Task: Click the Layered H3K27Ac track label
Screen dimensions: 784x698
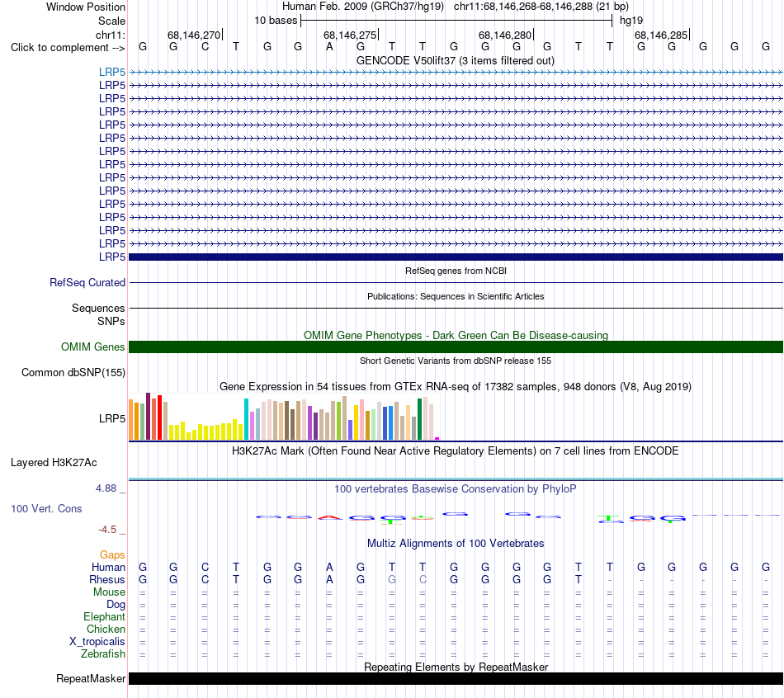Action: (54, 463)
